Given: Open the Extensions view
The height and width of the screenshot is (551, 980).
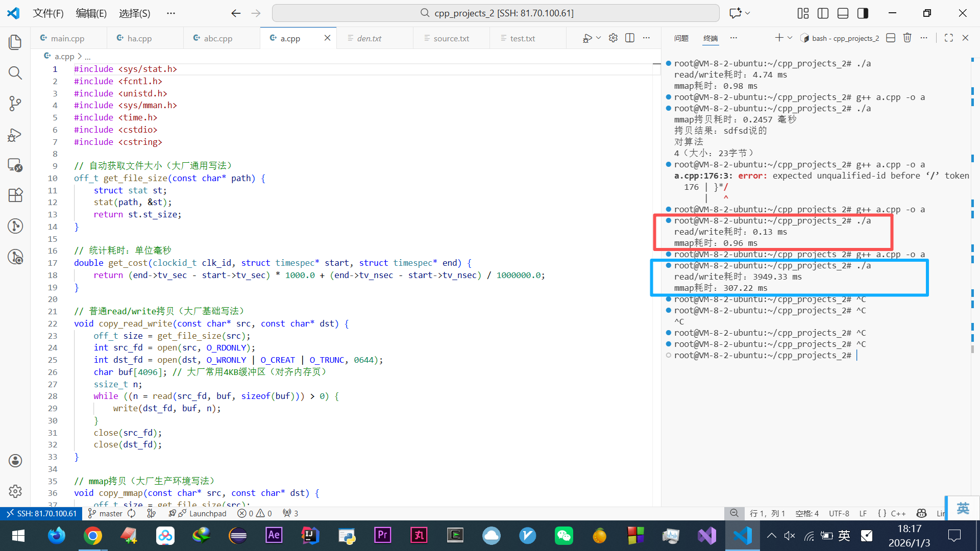Looking at the screenshot, I should pyautogui.click(x=15, y=195).
